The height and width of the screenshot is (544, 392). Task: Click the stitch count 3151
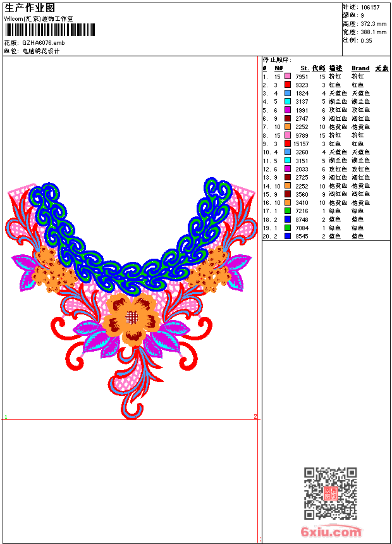pos(302,161)
